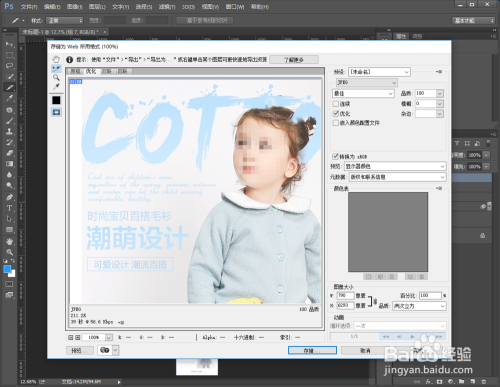Screen dimensions: 500x387
Task: Open the preset dropdown showing 未命名
Action: click(379, 72)
